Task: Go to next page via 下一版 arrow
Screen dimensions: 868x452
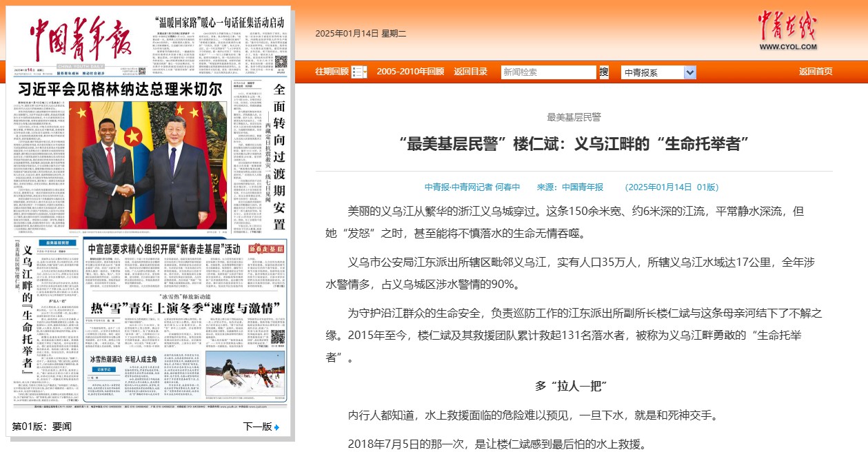Action: (261, 427)
